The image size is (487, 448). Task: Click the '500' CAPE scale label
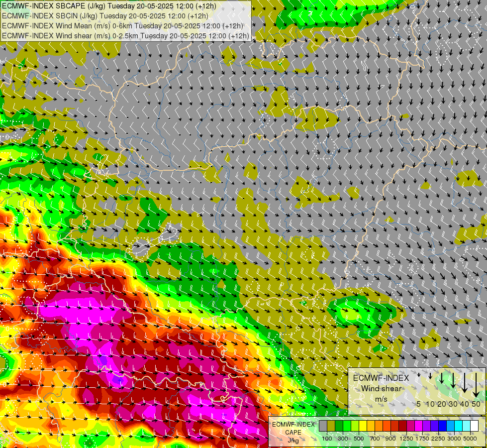coord(359,439)
